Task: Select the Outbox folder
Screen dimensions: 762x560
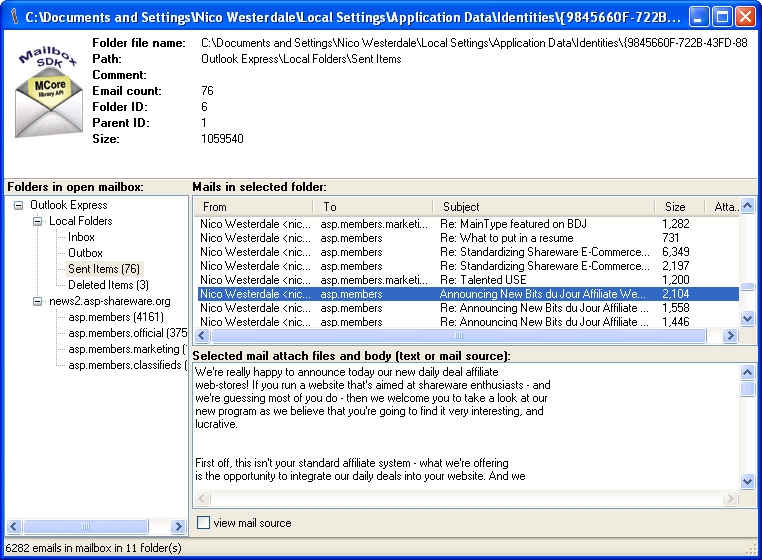Action: (85, 253)
